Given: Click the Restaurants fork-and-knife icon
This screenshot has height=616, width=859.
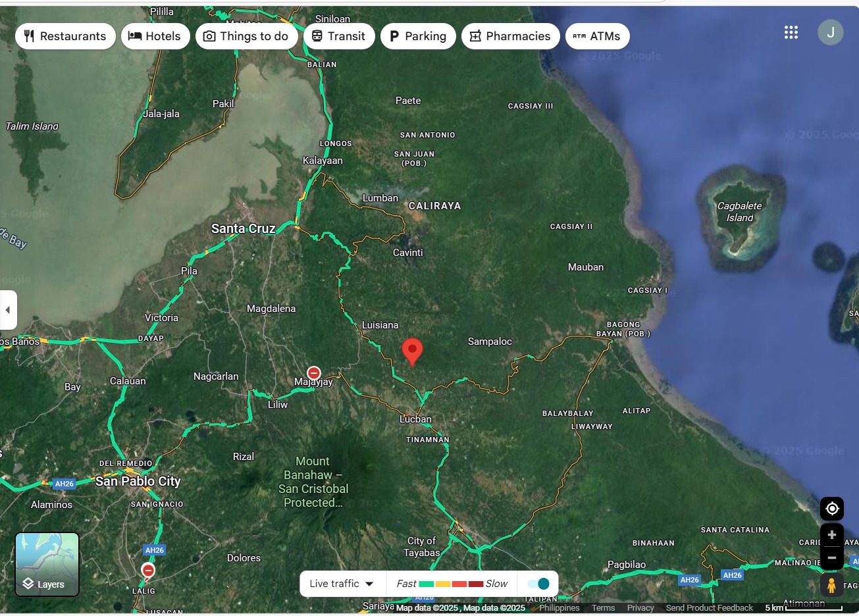Looking at the screenshot, I should point(29,36).
